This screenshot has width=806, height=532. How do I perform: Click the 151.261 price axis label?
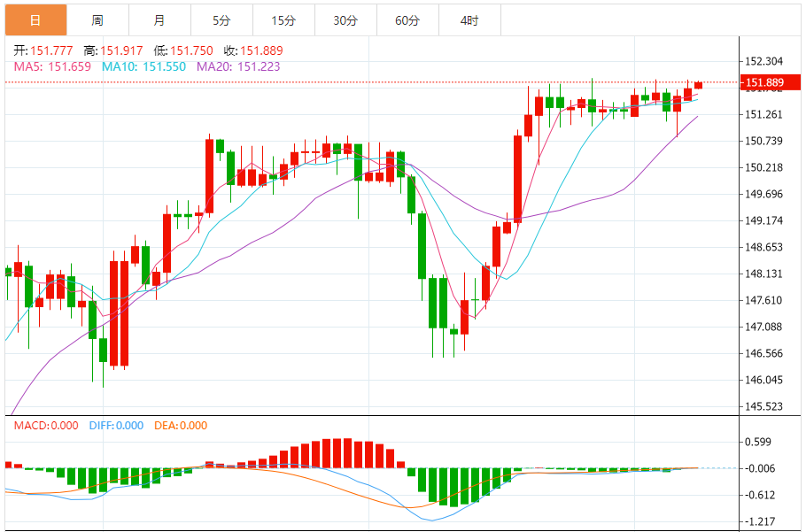[x=763, y=114]
